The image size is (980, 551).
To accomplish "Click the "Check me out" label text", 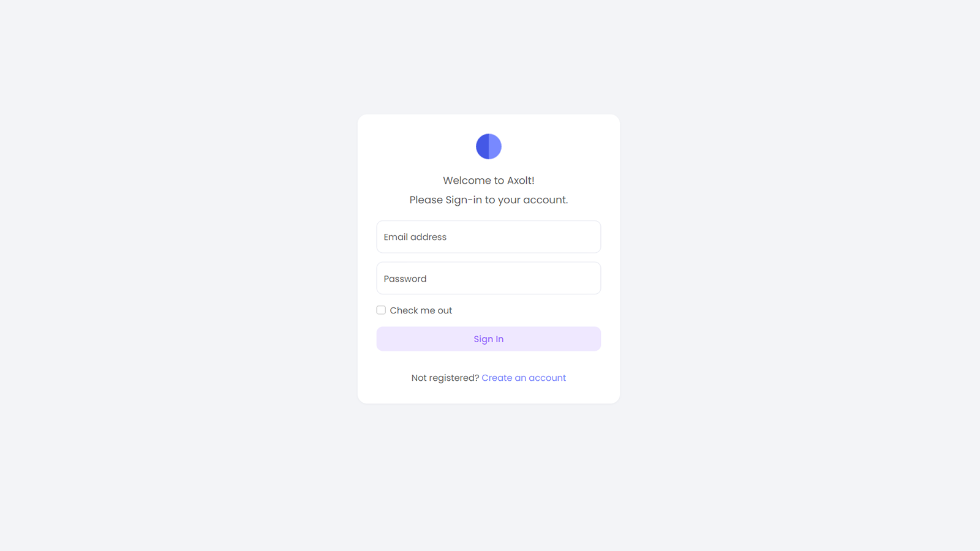I will [421, 310].
